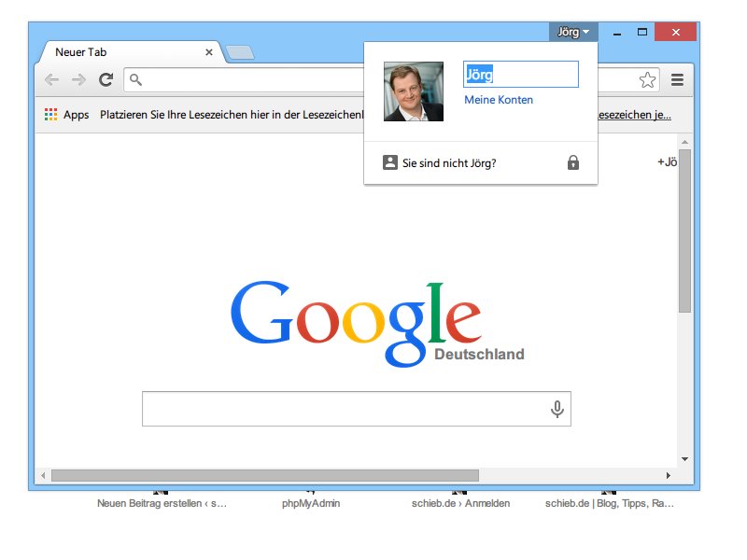This screenshot has height=560, width=747.
Task: Click the scroll down arrow
Action: 685,459
